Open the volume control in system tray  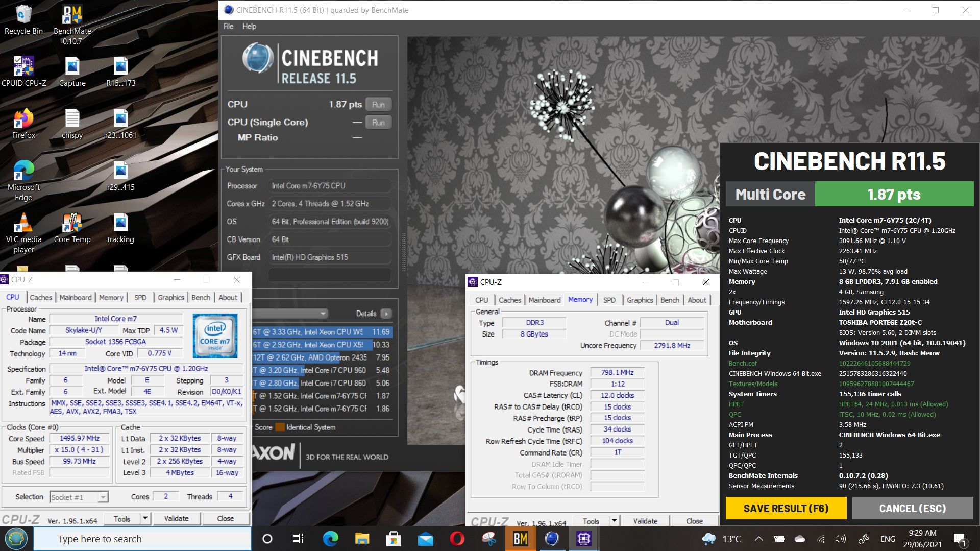840,539
